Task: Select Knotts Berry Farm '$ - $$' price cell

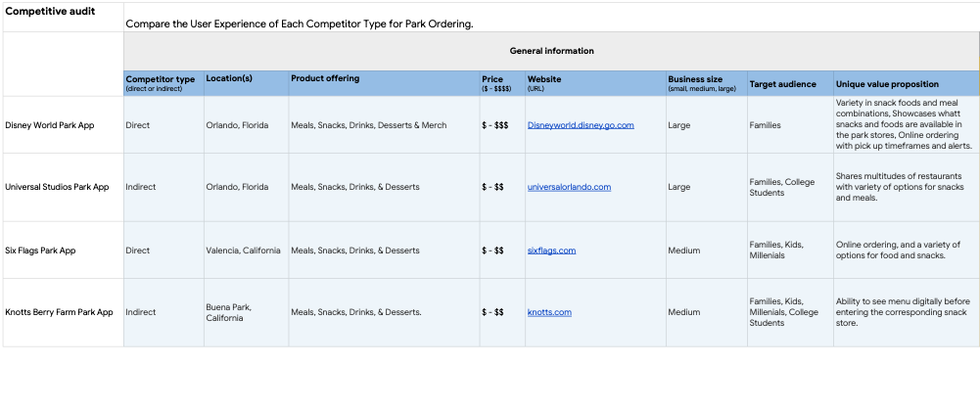Action: click(502, 312)
